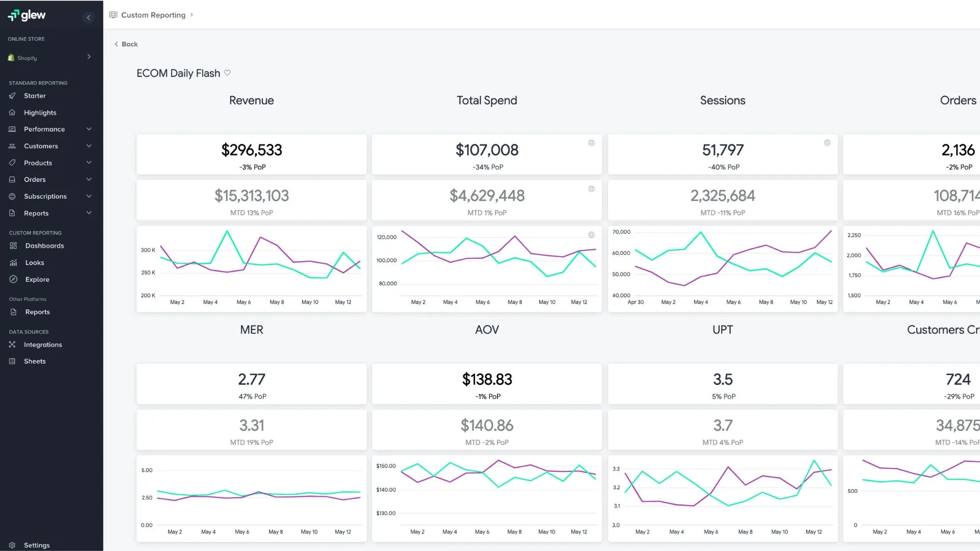Click the Sessions line chart
The height and width of the screenshot is (551, 980).
[723, 269]
